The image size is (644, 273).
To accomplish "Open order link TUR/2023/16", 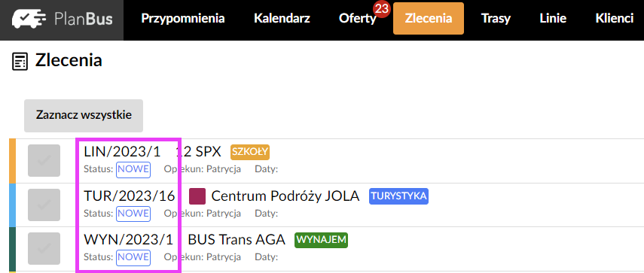I will [x=130, y=196].
